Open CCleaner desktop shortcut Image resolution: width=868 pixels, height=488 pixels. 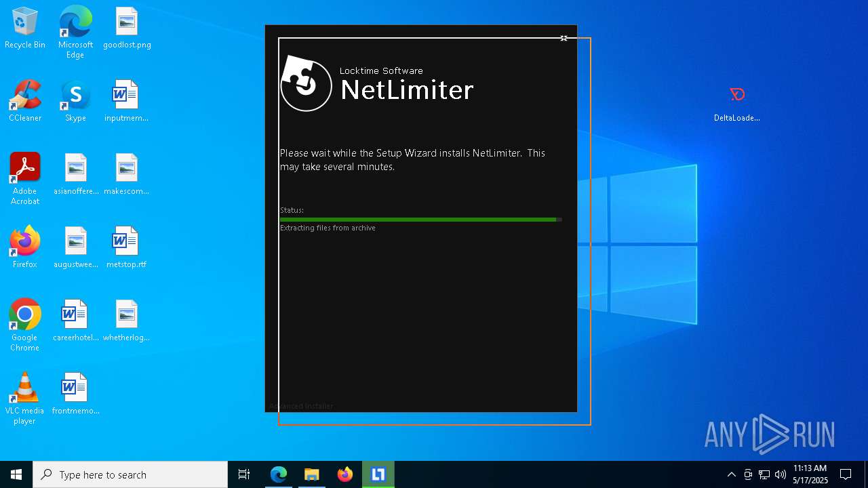(25, 102)
